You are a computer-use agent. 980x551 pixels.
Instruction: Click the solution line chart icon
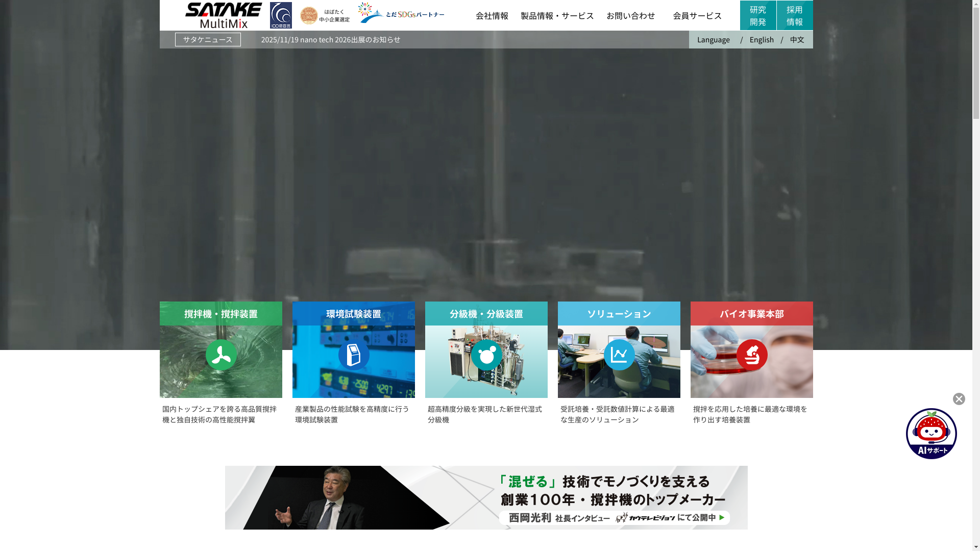pyautogui.click(x=619, y=355)
